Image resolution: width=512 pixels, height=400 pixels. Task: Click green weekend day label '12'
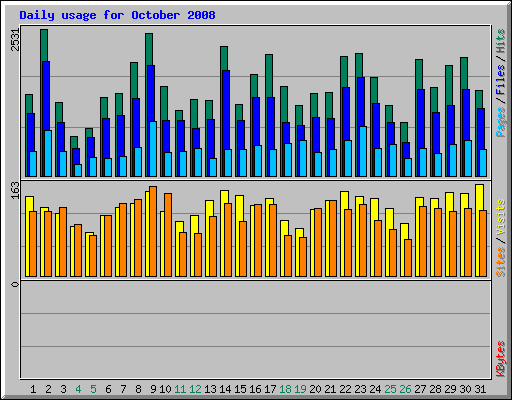pos(195,389)
